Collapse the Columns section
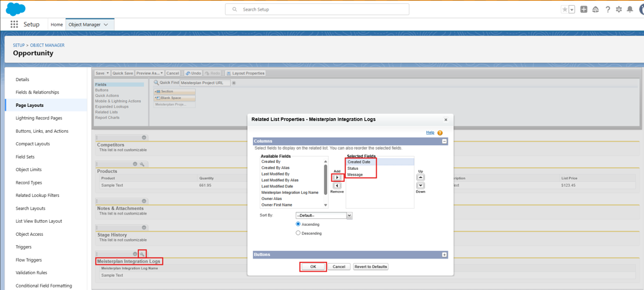This screenshot has width=644, height=290. (x=444, y=141)
